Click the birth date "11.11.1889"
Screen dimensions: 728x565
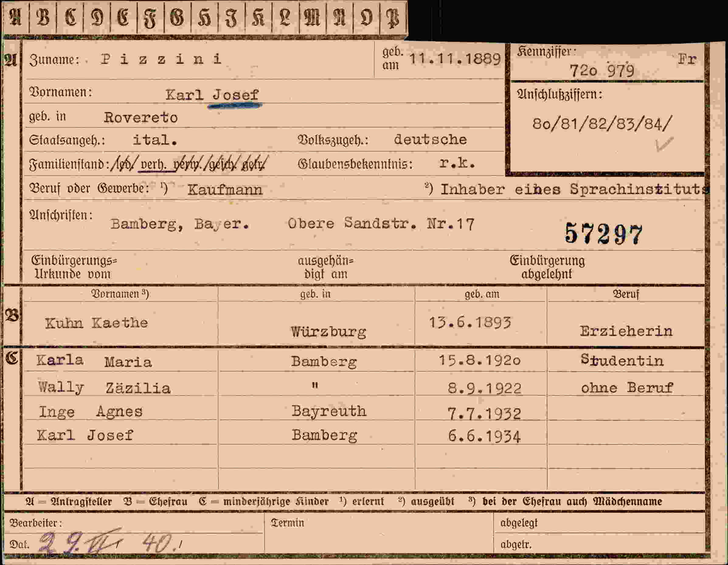tap(455, 59)
